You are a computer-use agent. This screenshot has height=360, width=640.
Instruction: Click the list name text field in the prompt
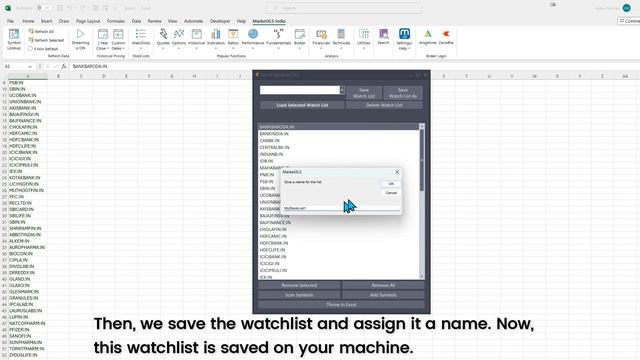[341, 208]
